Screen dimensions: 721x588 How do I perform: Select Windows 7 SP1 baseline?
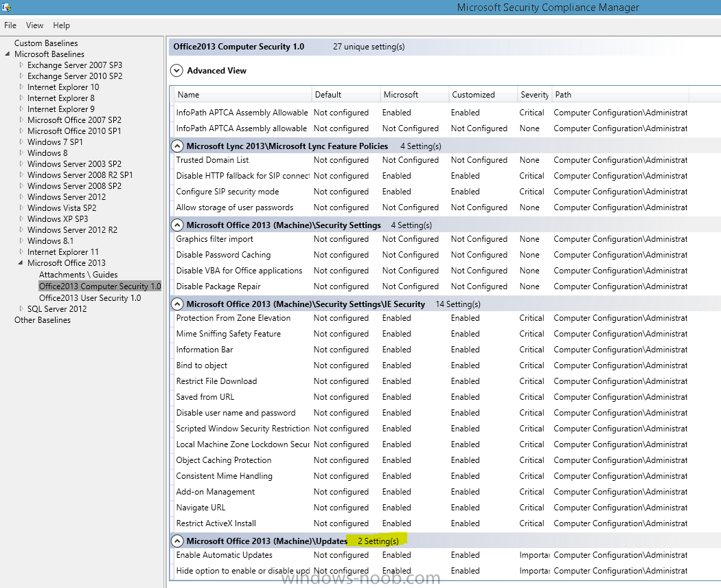(x=55, y=142)
